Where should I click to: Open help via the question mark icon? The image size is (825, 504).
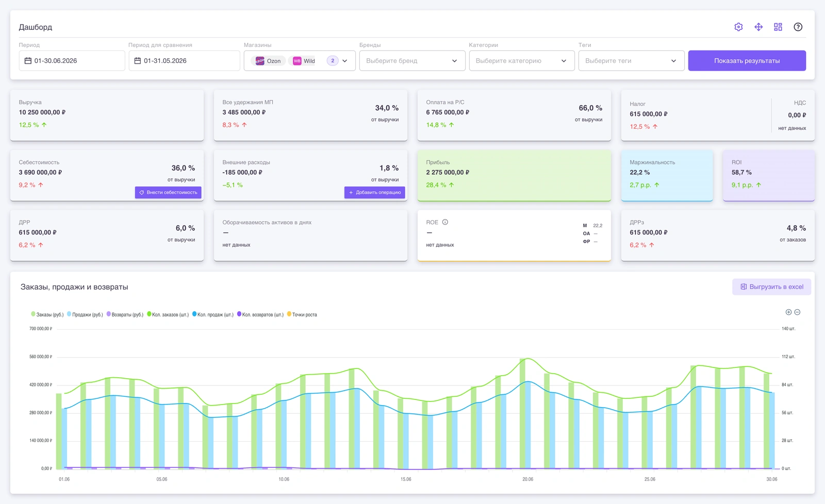click(x=798, y=27)
